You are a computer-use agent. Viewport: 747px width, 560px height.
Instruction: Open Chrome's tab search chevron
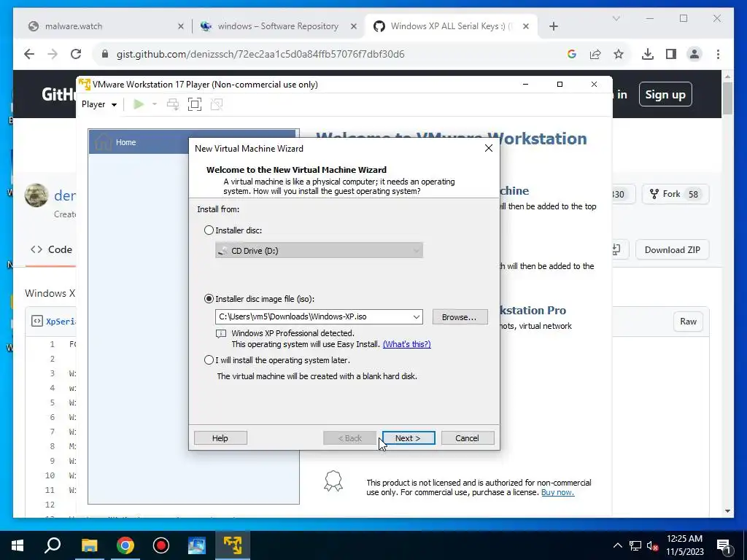pos(616,18)
